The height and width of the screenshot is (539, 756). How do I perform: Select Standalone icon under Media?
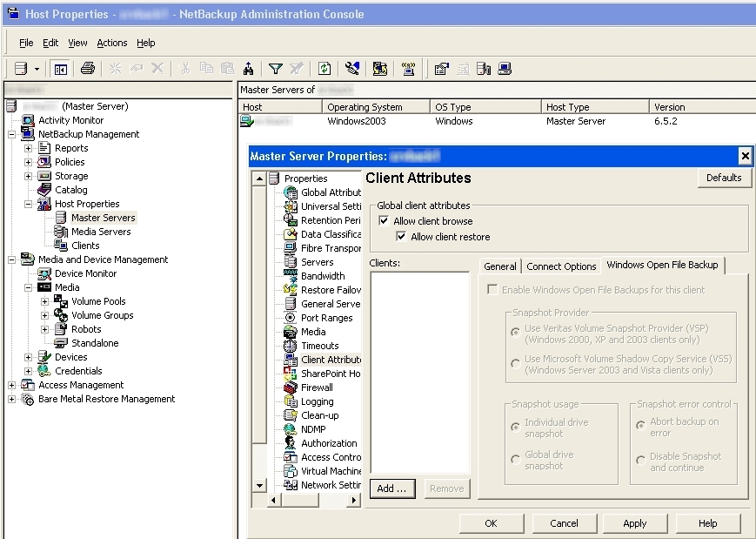coord(61,342)
